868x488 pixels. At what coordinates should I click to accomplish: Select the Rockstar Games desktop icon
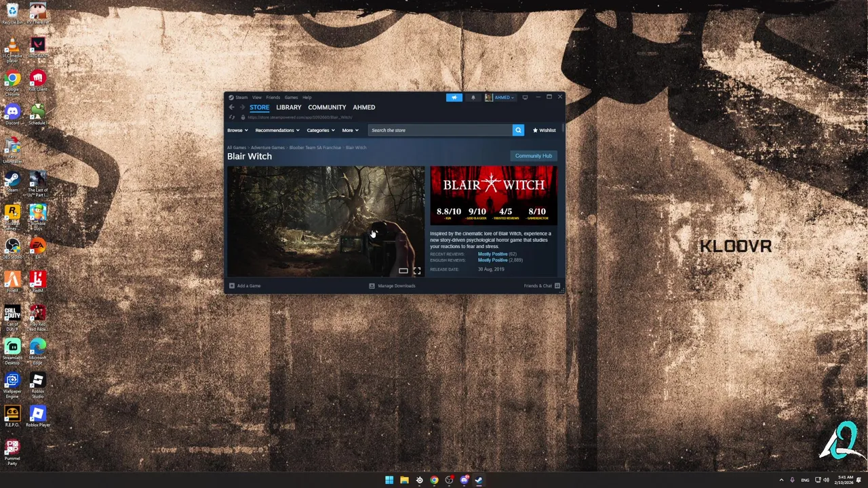pyautogui.click(x=12, y=218)
